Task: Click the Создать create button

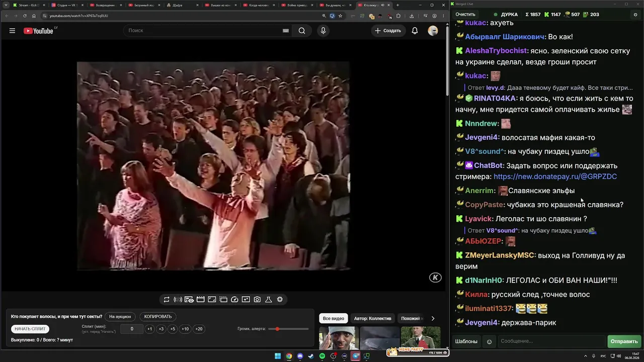Action: click(388, 31)
